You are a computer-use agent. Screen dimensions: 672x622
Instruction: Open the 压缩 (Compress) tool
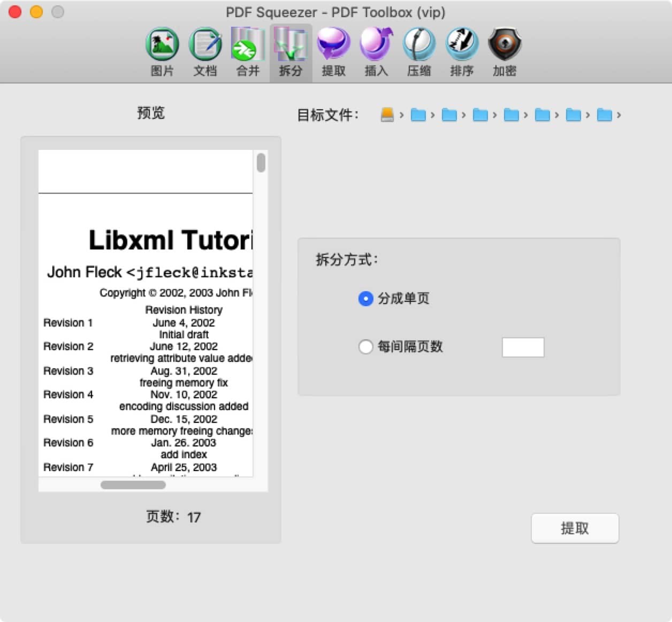419,52
